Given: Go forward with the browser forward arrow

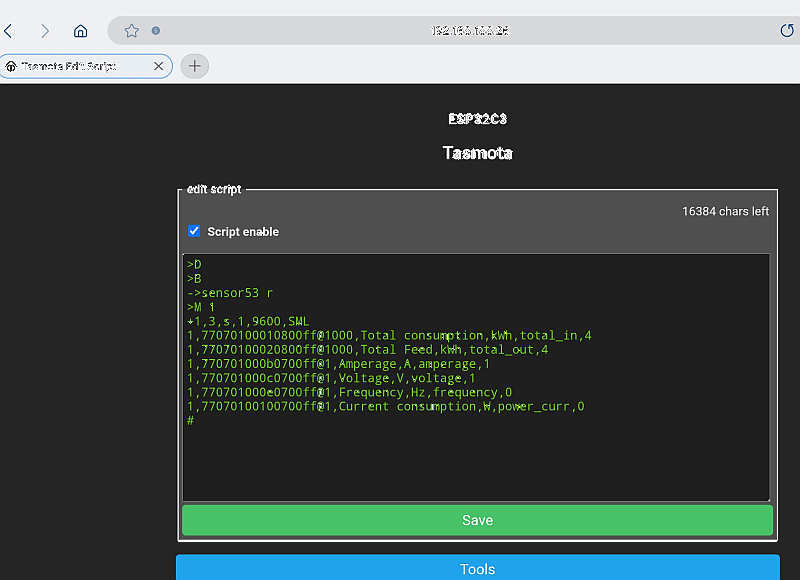Looking at the screenshot, I should [x=44, y=31].
